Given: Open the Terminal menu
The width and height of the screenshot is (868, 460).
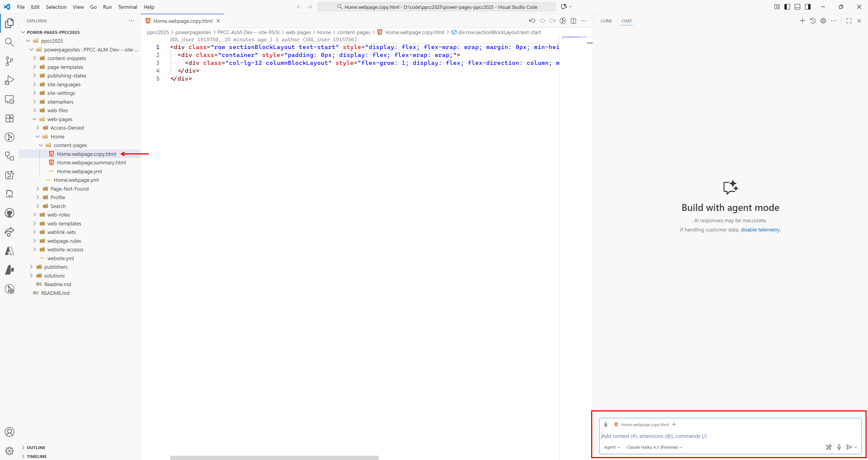Looking at the screenshot, I should [127, 7].
